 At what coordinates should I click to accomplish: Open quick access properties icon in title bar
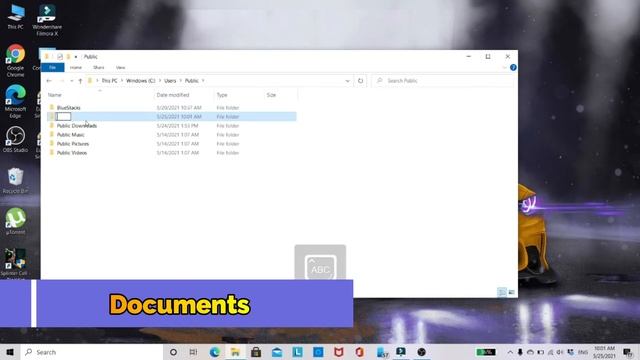pyautogui.click(x=60, y=56)
